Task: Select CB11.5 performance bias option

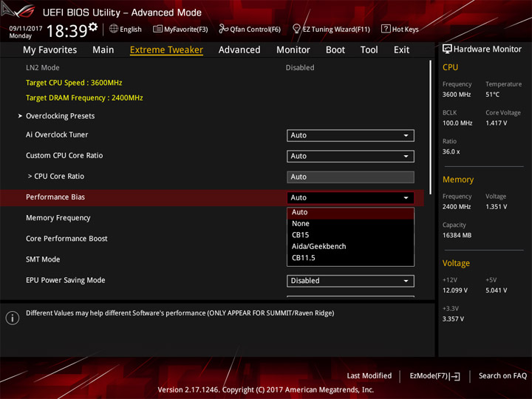Action: point(350,258)
